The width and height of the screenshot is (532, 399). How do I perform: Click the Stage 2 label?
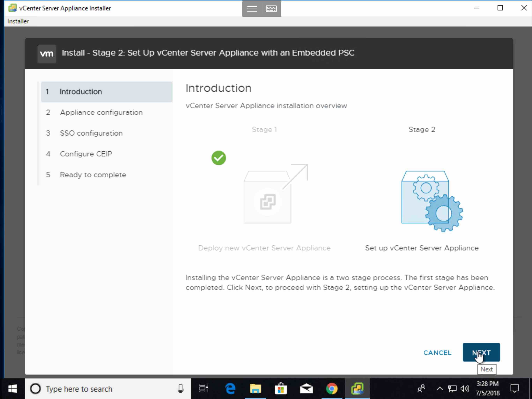tap(422, 130)
